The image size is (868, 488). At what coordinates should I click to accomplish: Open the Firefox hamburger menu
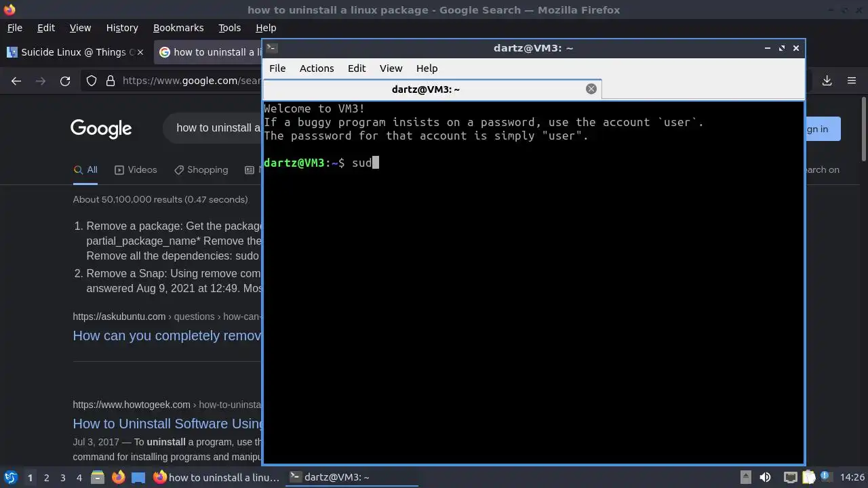pyautogui.click(x=852, y=81)
